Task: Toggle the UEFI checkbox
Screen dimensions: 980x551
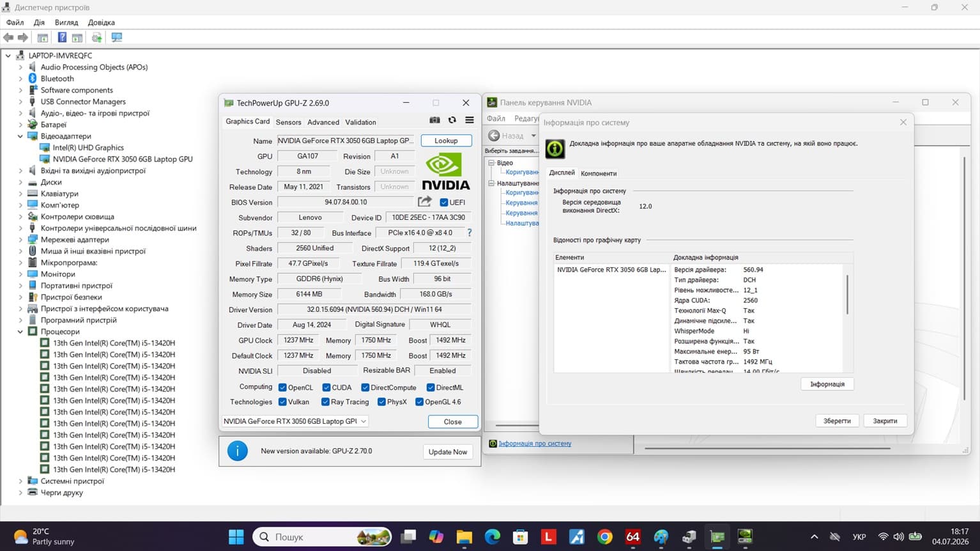Action: (x=444, y=203)
